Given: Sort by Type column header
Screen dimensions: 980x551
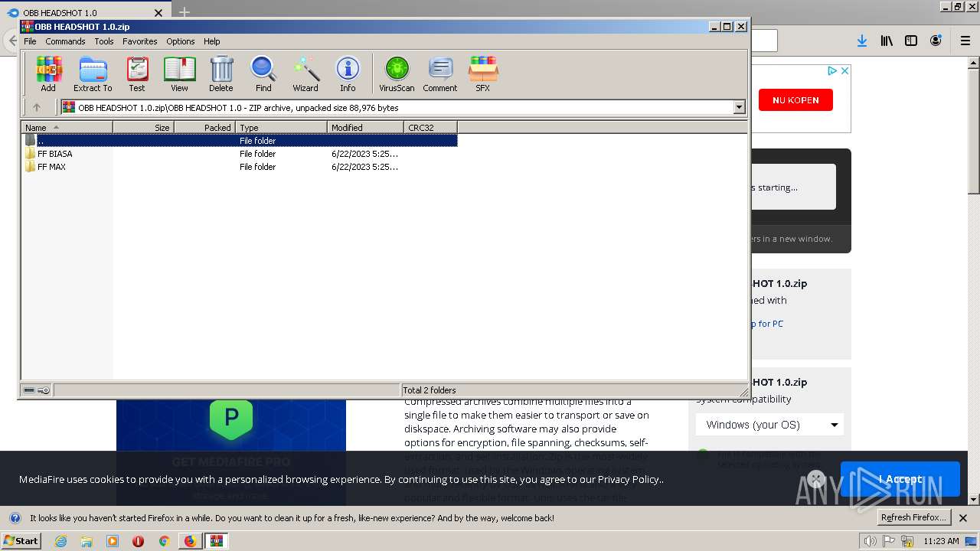Looking at the screenshot, I should (281, 128).
